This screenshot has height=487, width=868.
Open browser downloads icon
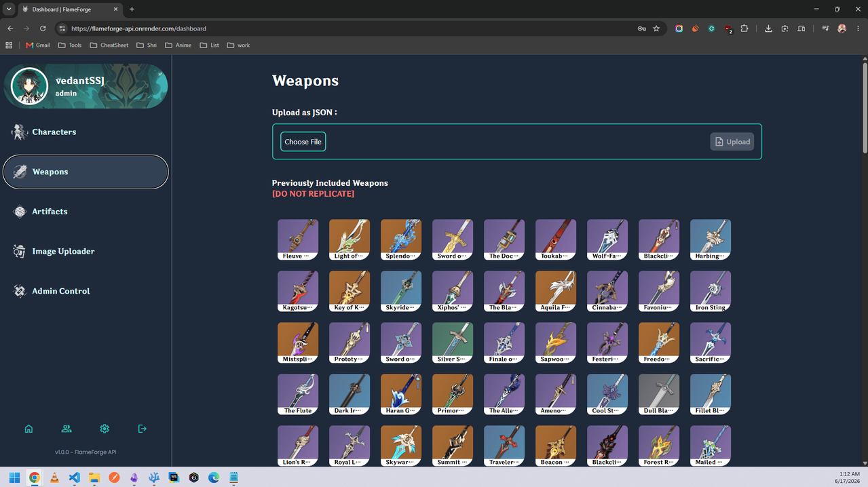pyautogui.click(x=768, y=28)
